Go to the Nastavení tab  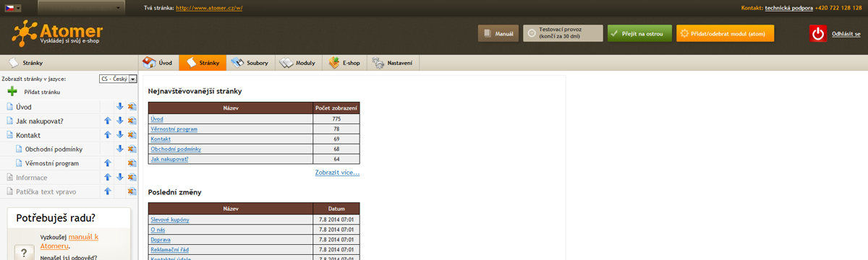[394, 63]
